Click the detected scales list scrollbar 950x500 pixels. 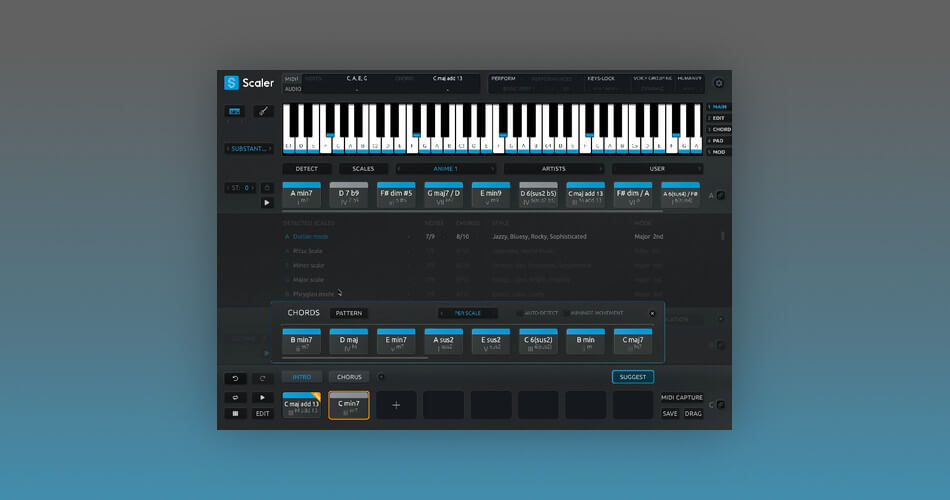click(722, 236)
